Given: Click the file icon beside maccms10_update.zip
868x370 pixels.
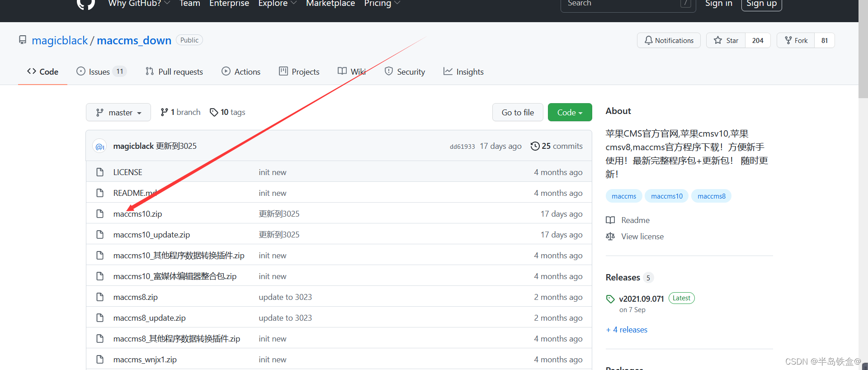Looking at the screenshot, I should [x=100, y=235].
